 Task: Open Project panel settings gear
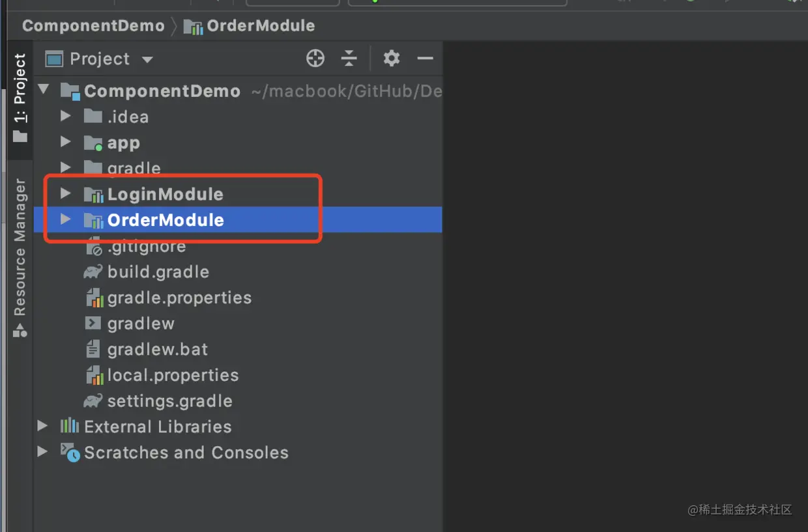[x=391, y=59]
